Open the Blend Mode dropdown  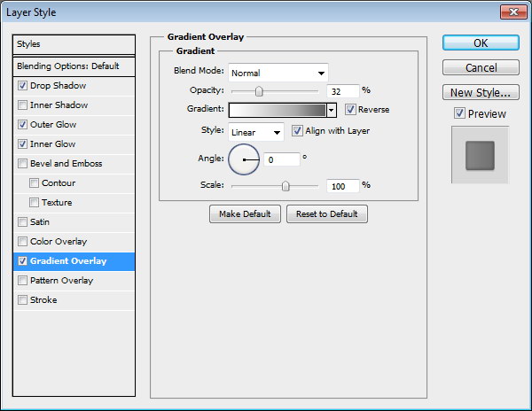[278, 73]
